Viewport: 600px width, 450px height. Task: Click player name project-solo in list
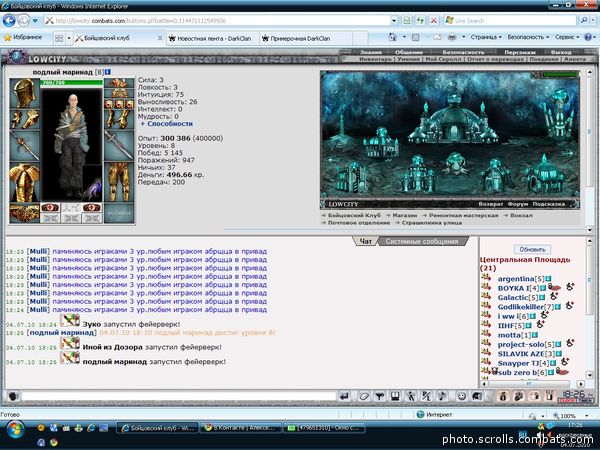point(521,344)
